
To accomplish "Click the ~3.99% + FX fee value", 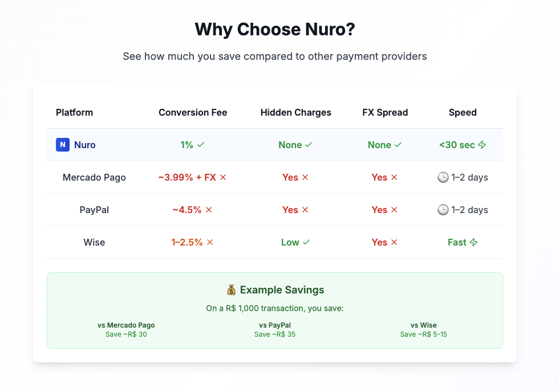I will click(188, 177).
